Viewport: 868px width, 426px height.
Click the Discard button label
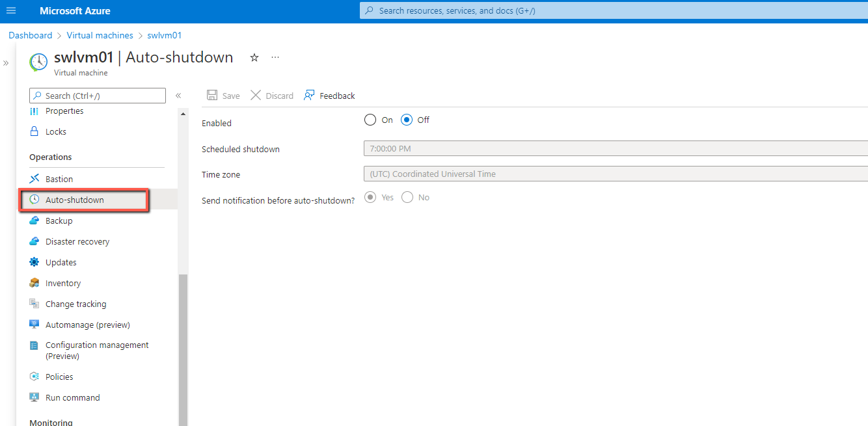coord(280,96)
